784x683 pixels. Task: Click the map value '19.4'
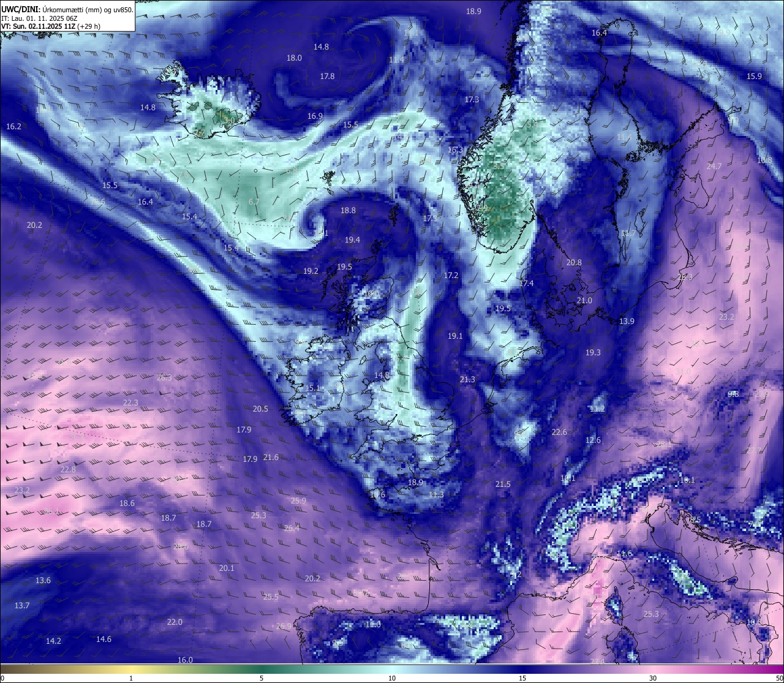click(x=352, y=240)
